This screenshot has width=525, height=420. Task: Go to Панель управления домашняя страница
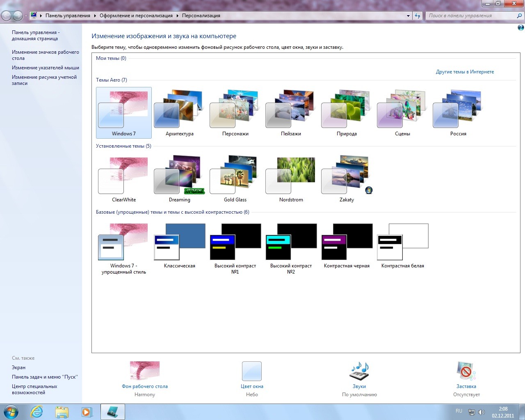click(x=36, y=35)
